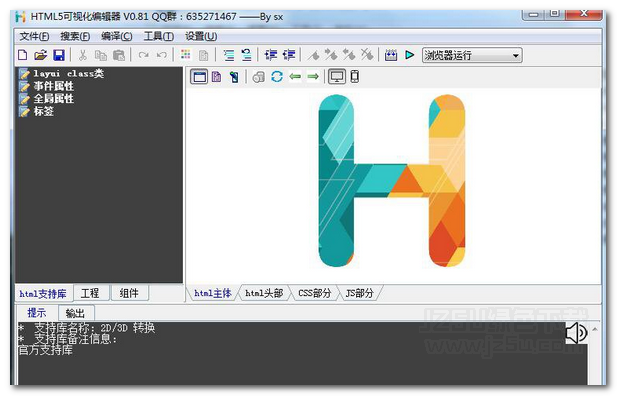The image size is (617, 396).
Task: Click the new file icon
Action: pyautogui.click(x=23, y=55)
